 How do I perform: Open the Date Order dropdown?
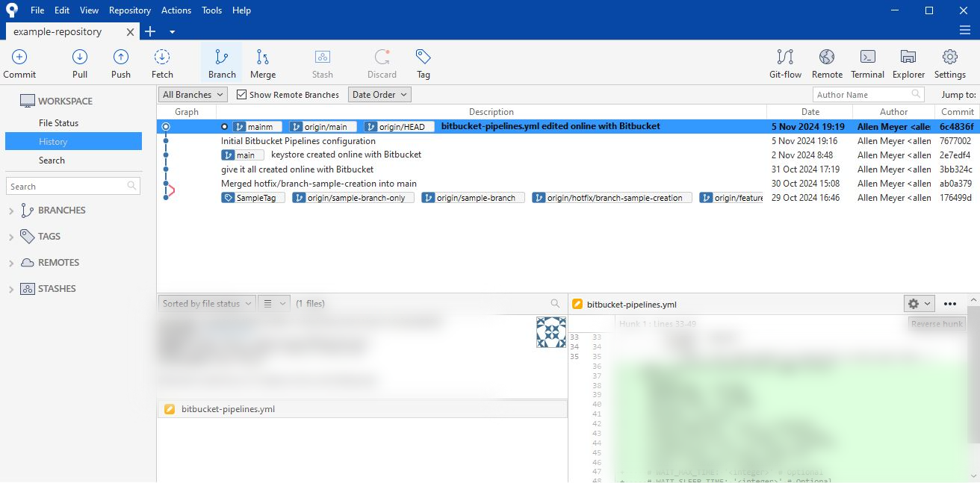pyautogui.click(x=379, y=95)
